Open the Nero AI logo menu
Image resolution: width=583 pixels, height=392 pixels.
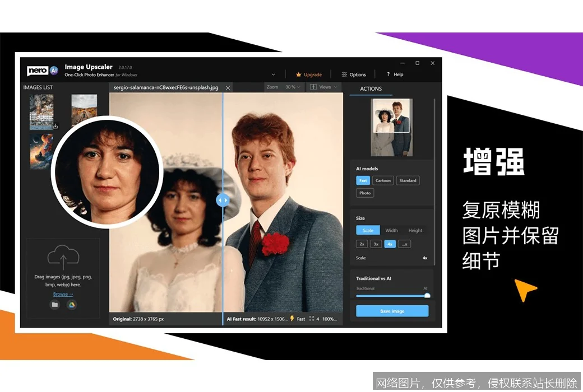[42, 71]
